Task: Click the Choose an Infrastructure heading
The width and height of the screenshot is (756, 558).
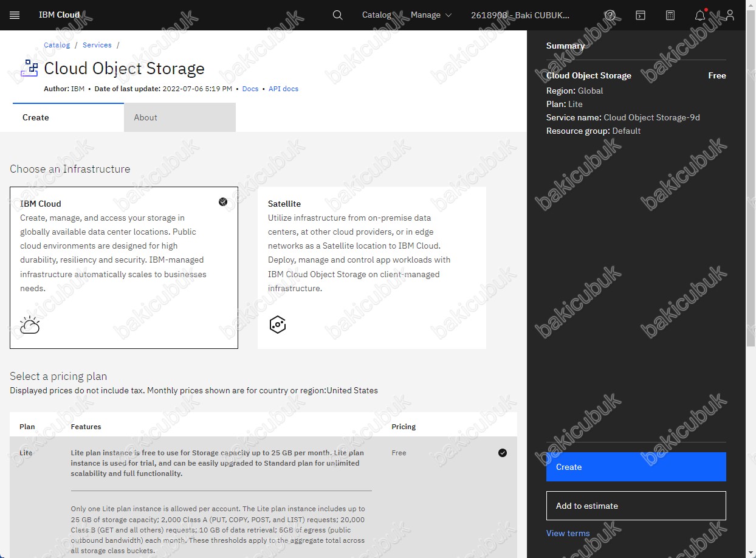Action: click(70, 169)
